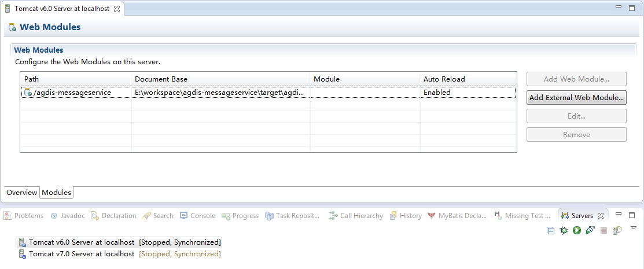Close the Servers view tab
This screenshot has width=644, height=269.
point(601,216)
